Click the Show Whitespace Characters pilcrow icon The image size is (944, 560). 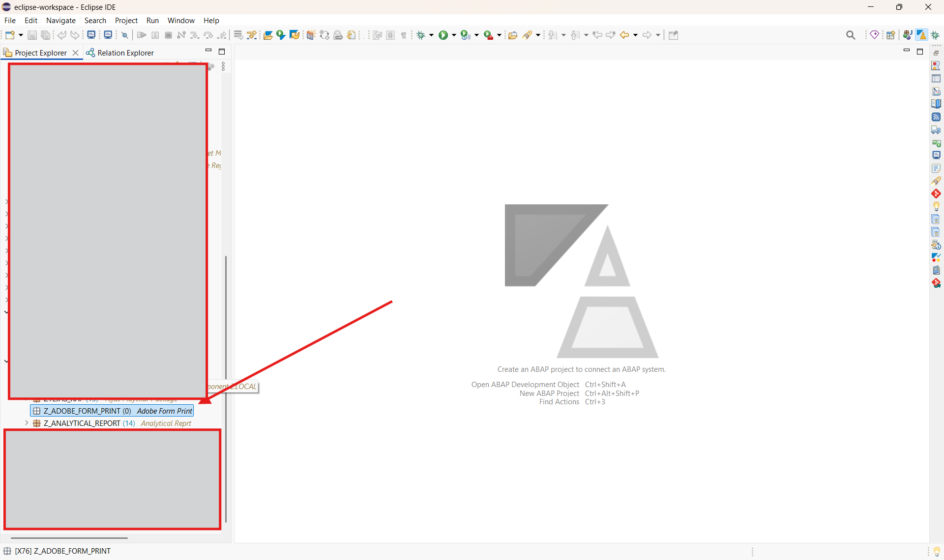(404, 35)
